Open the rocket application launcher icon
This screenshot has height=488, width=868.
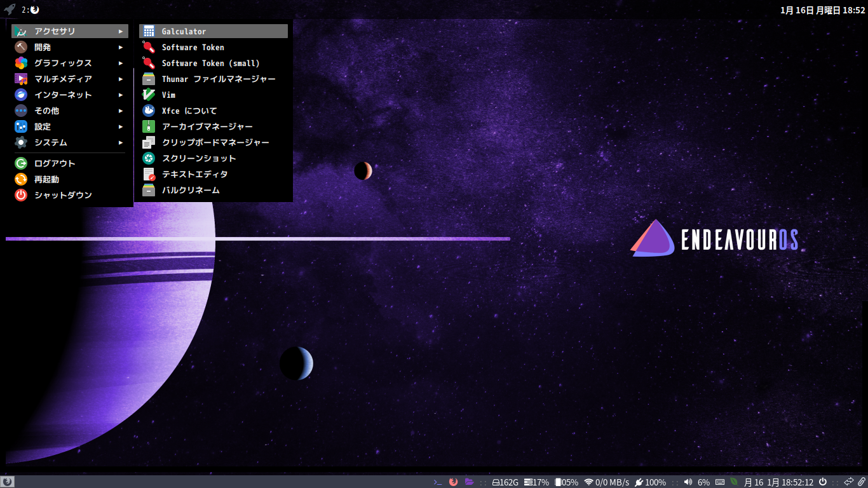(x=9, y=10)
